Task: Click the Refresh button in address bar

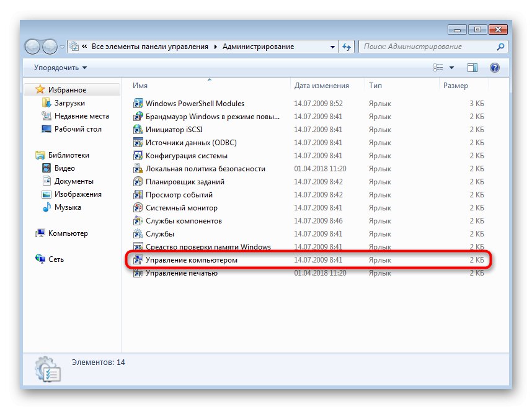Action: coord(347,46)
